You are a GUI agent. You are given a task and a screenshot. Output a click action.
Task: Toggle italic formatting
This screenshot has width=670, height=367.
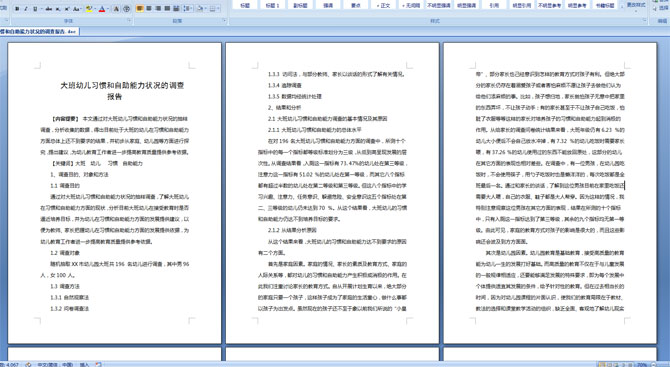(x=26, y=9)
